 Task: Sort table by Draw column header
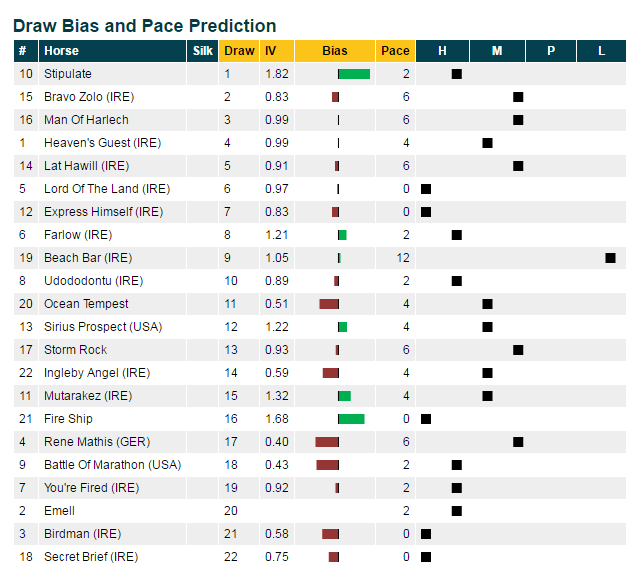[x=239, y=51]
